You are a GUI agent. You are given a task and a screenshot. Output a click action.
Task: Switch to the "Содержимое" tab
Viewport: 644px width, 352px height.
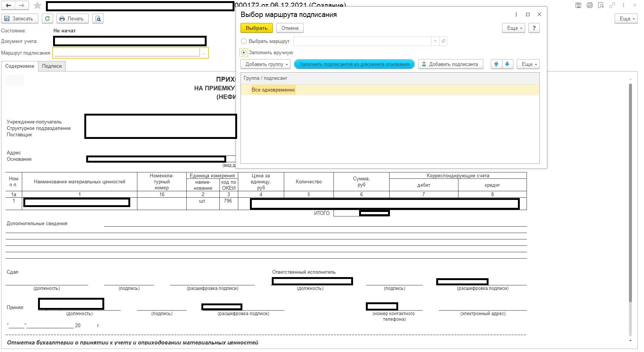point(20,66)
